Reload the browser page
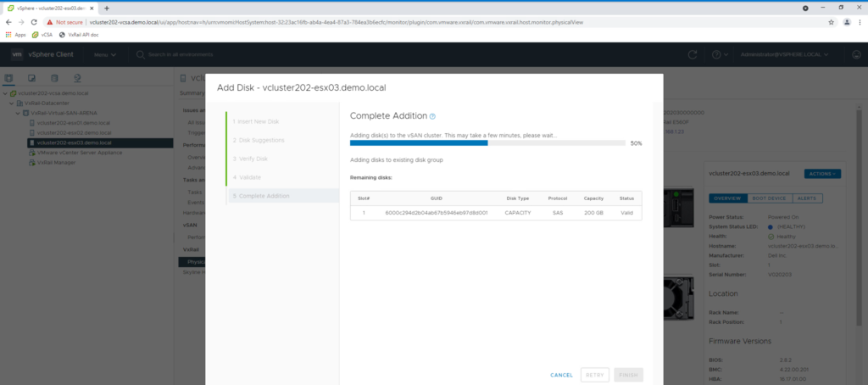 (34, 22)
